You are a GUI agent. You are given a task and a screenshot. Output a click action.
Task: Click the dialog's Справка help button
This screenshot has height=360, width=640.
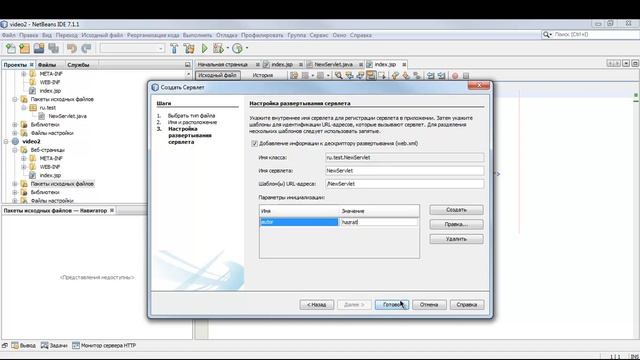[x=467, y=304]
